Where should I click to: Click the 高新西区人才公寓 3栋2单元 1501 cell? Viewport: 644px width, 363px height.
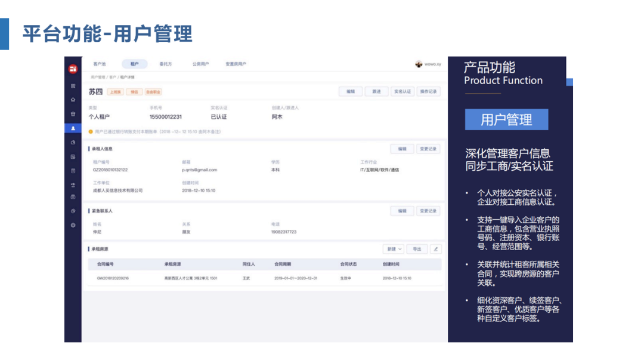coord(191,278)
